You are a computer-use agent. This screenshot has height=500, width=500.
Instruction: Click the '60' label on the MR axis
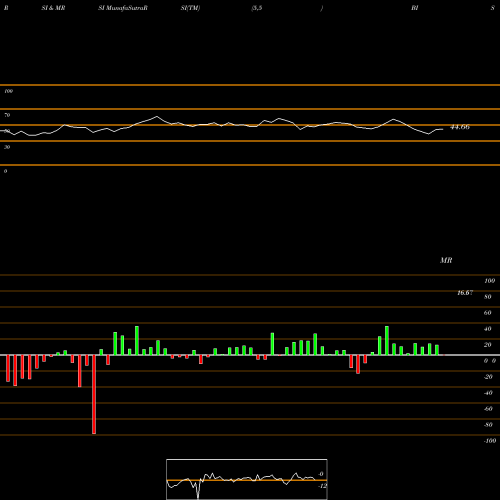coord(488,313)
